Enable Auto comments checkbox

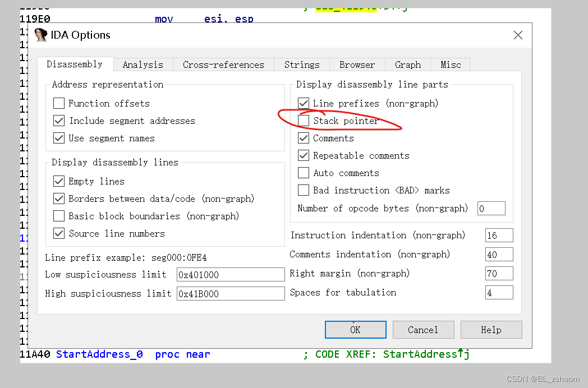pos(304,173)
